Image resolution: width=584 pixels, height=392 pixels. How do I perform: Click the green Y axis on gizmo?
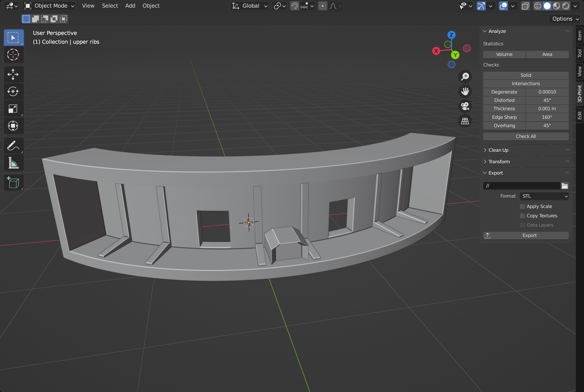pyautogui.click(x=455, y=55)
